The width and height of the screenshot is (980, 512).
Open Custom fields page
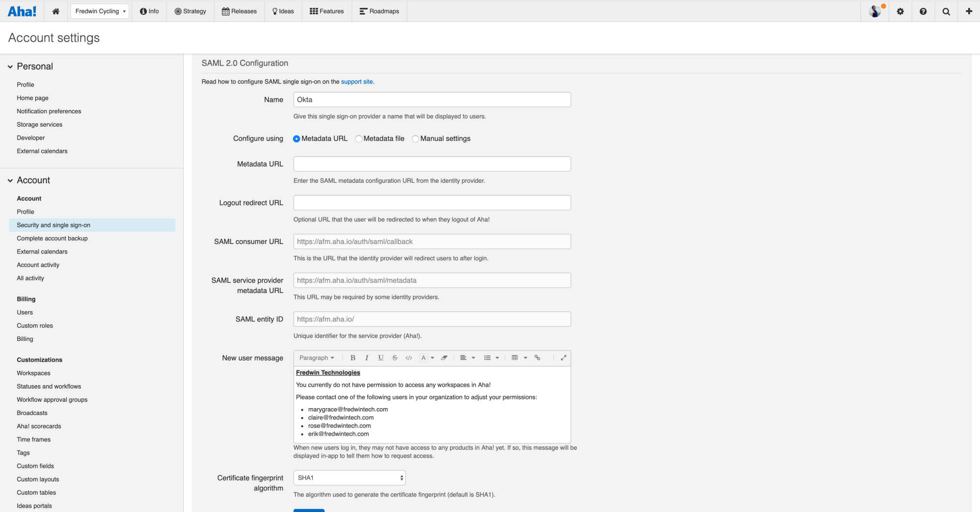point(35,466)
